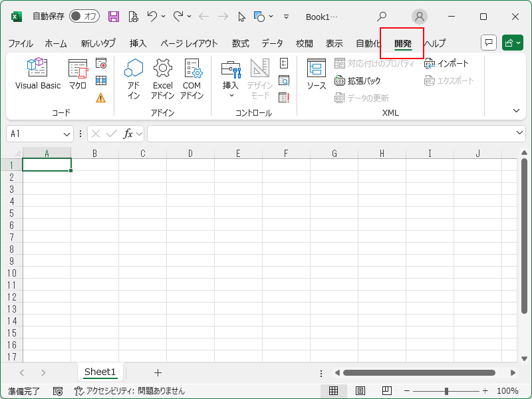Switch to the ページ レイアウト tab

coord(190,43)
